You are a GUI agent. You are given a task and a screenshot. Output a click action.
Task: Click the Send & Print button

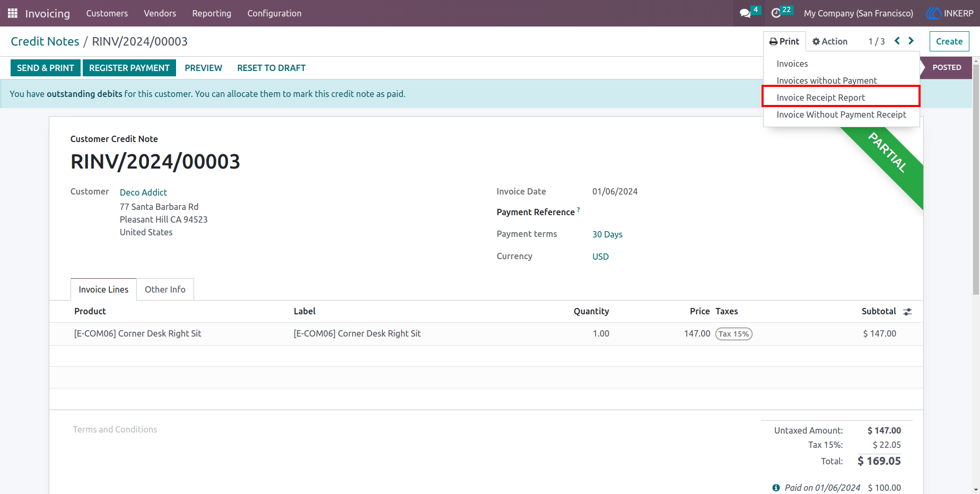46,68
